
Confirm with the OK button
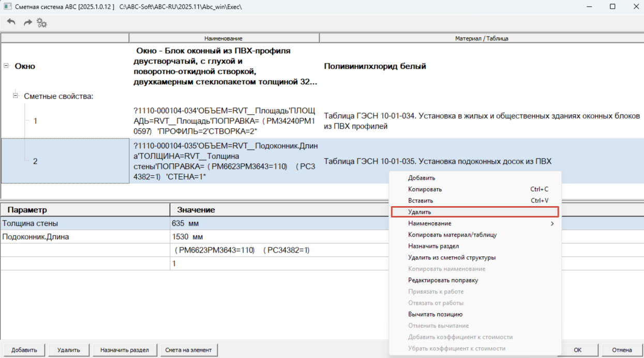(578, 350)
